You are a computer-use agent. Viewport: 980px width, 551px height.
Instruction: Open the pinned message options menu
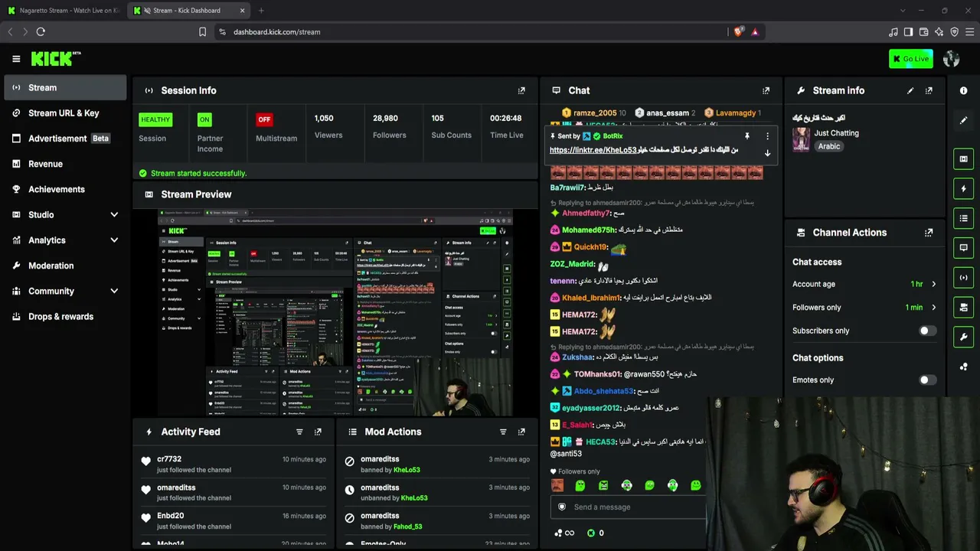[767, 136]
